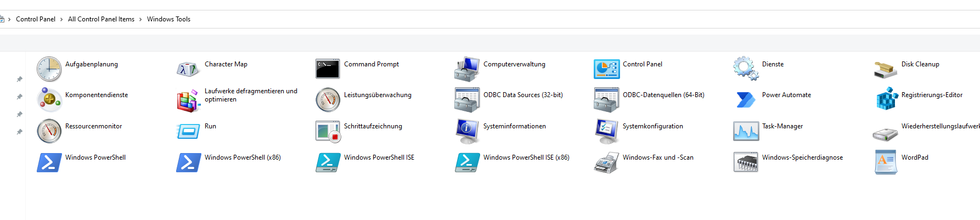Click the Windows Tools breadcrumb

[x=168, y=19]
